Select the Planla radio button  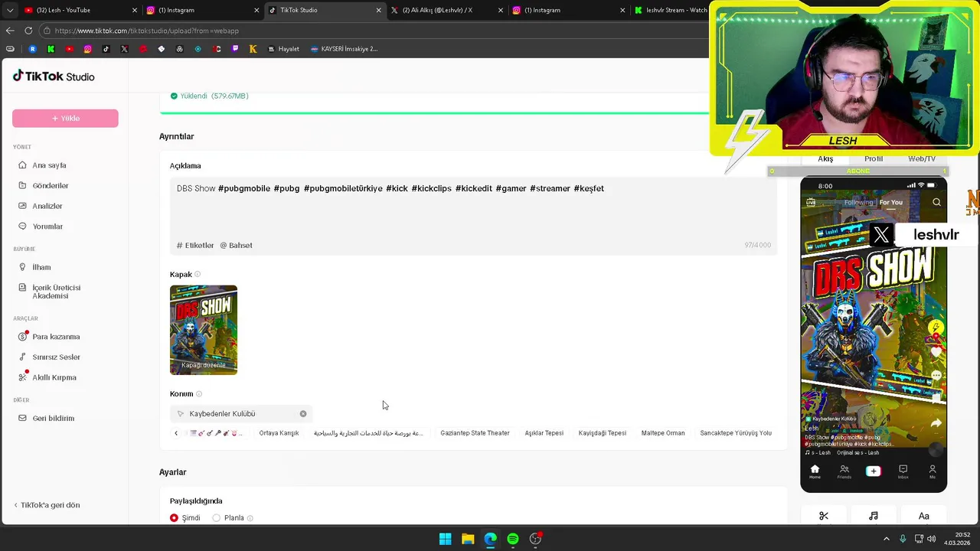click(216, 518)
